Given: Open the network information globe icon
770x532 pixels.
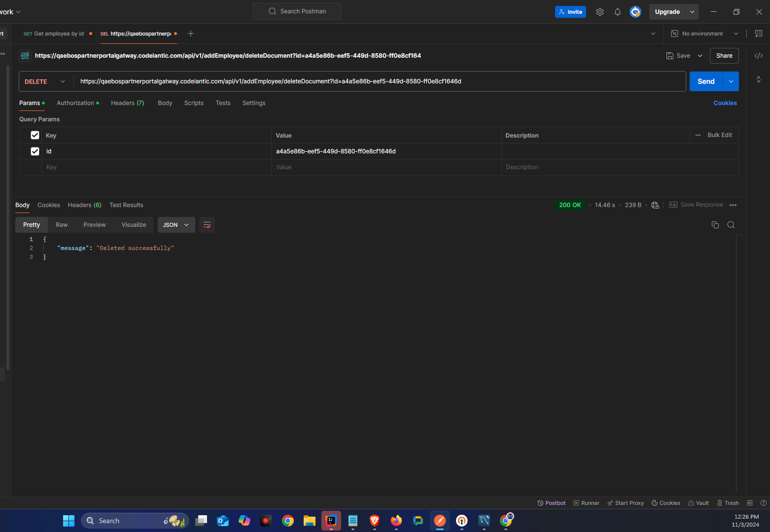Looking at the screenshot, I should pos(655,205).
